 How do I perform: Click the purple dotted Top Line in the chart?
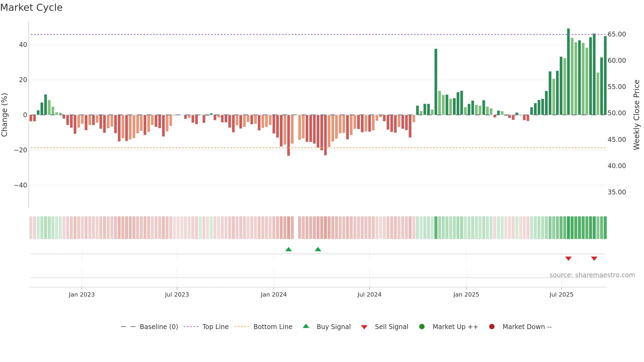click(318, 34)
